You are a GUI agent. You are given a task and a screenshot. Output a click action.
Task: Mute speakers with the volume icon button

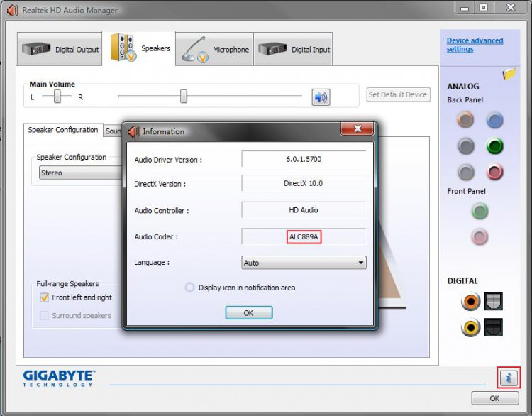tap(321, 97)
